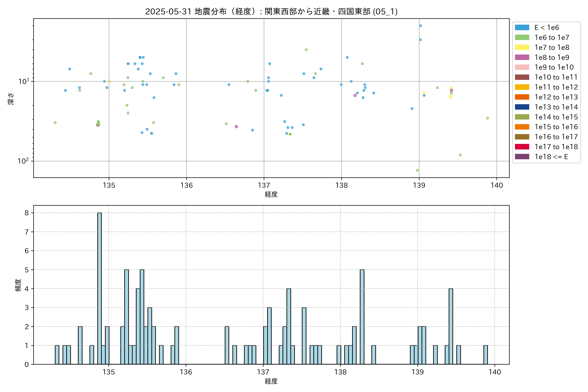Click the 1e12 to 1e13 legend label

[x=556, y=97]
